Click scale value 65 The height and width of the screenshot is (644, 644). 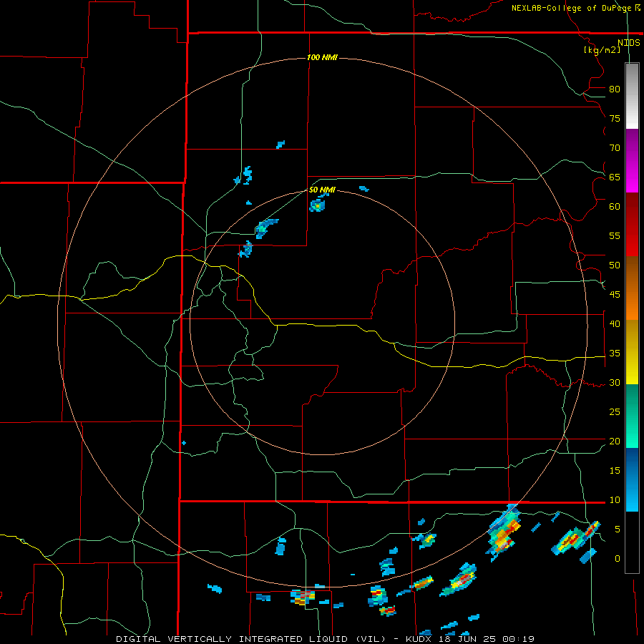pyautogui.click(x=615, y=177)
